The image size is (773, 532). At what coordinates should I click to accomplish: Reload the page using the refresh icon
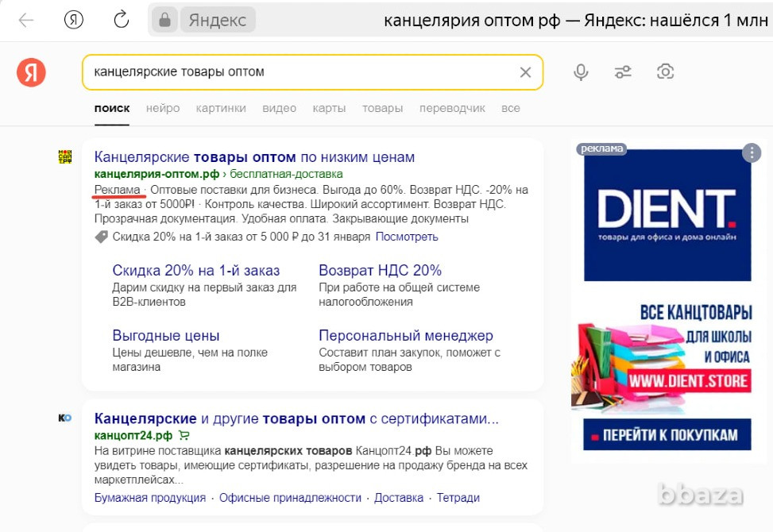point(121,19)
